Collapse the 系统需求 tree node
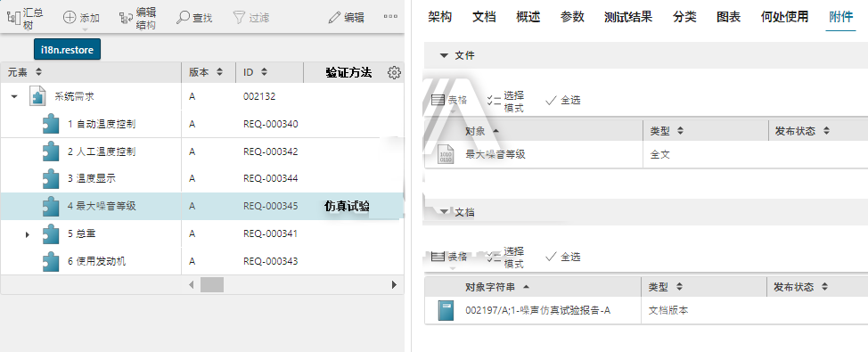Screen dimensions: 868x352 click(x=15, y=97)
